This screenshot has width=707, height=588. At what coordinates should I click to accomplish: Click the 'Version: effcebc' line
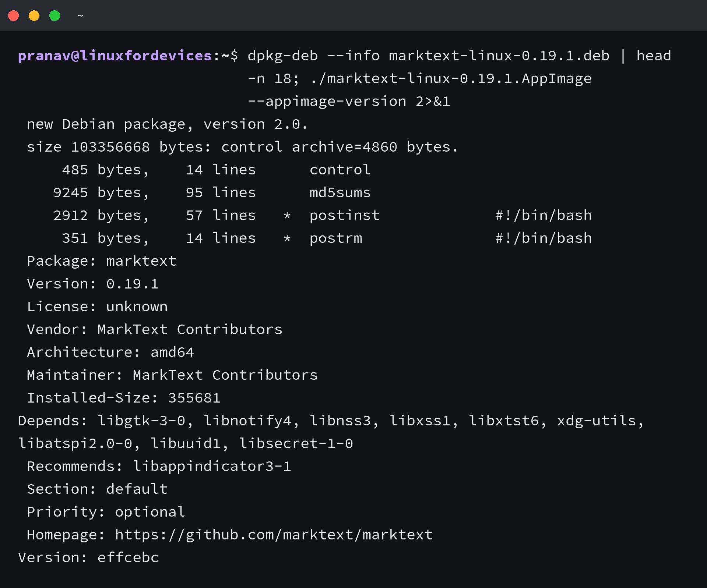(x=88, y=558)
